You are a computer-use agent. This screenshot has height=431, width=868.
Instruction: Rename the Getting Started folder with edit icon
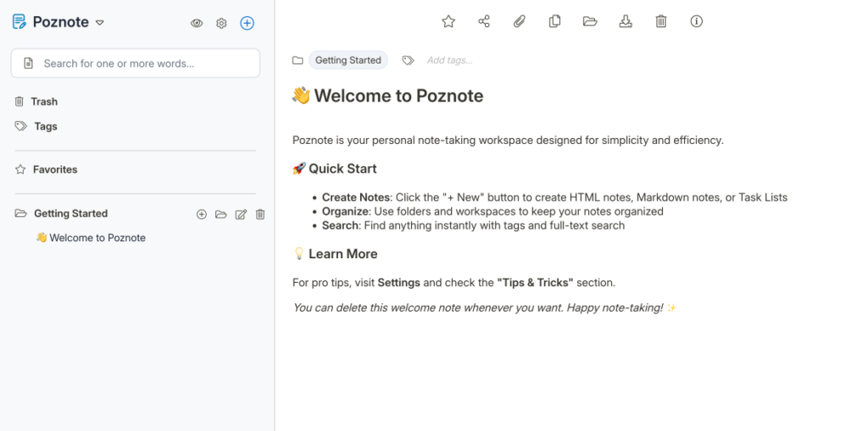(x=241, y=215)
